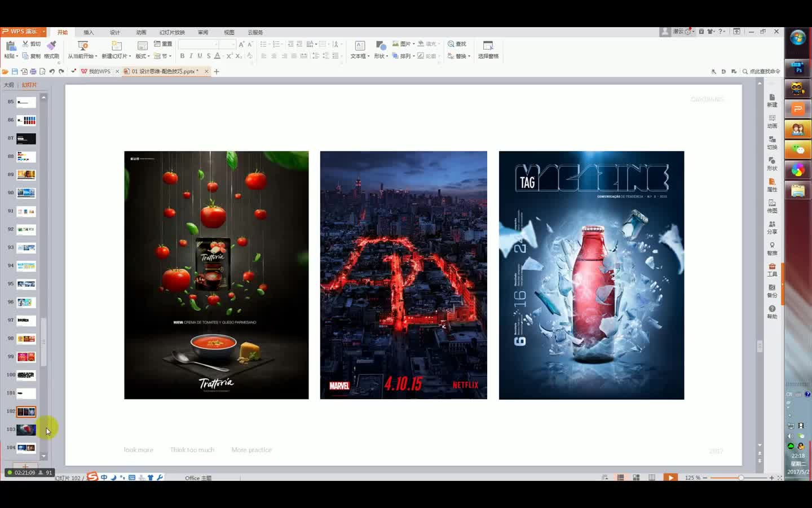
Task: Start slideshow with the orange play button
Action: click(x=670, y=478)
